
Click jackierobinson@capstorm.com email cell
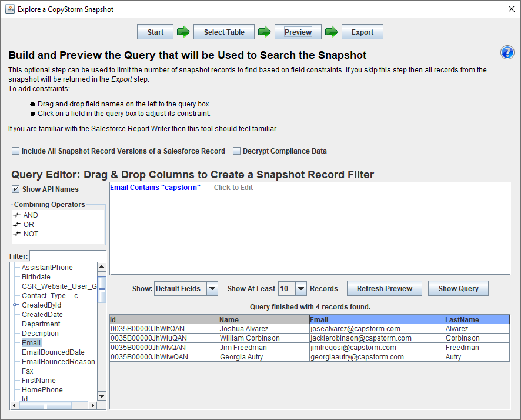(x=377, y=338)
